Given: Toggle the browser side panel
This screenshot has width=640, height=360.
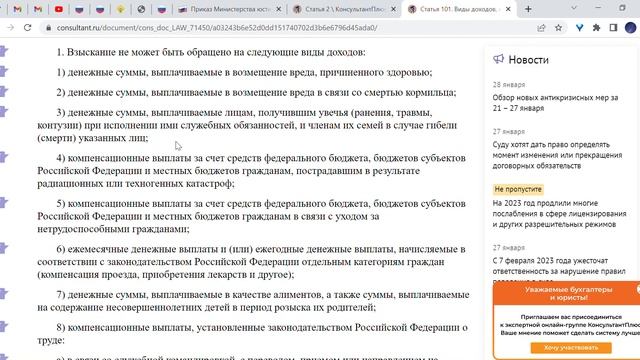Looking at the screenshot, I should tap(613, 28).
